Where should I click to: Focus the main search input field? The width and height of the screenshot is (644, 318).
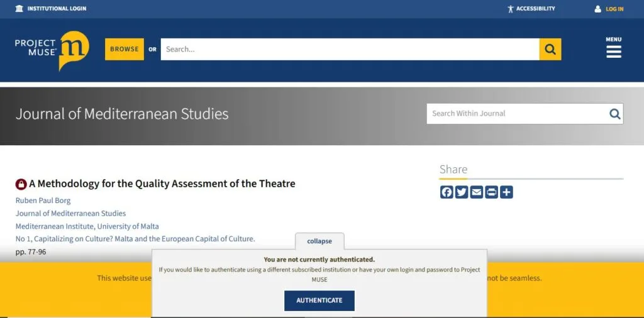350,50
